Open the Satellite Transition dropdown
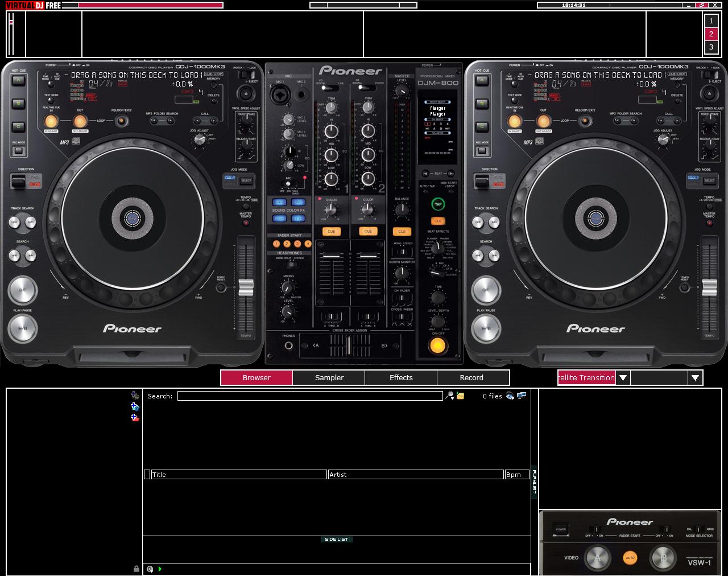 coord(623,377)
